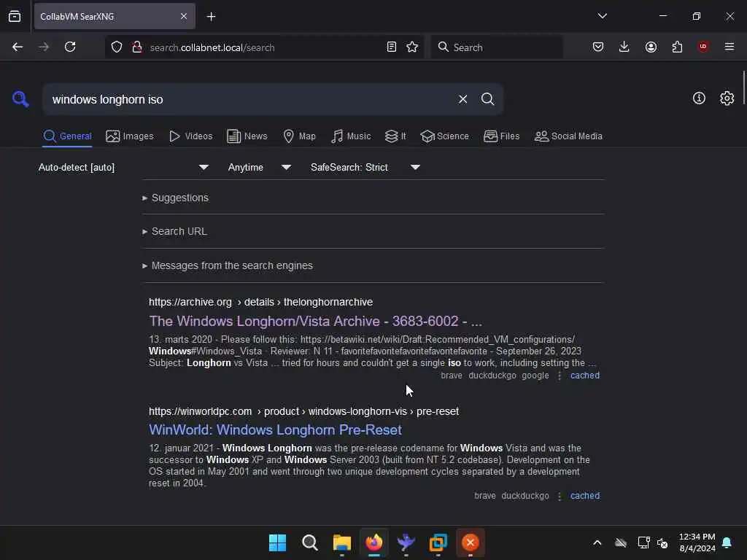Expand the Suggestions section

[175, 198]
